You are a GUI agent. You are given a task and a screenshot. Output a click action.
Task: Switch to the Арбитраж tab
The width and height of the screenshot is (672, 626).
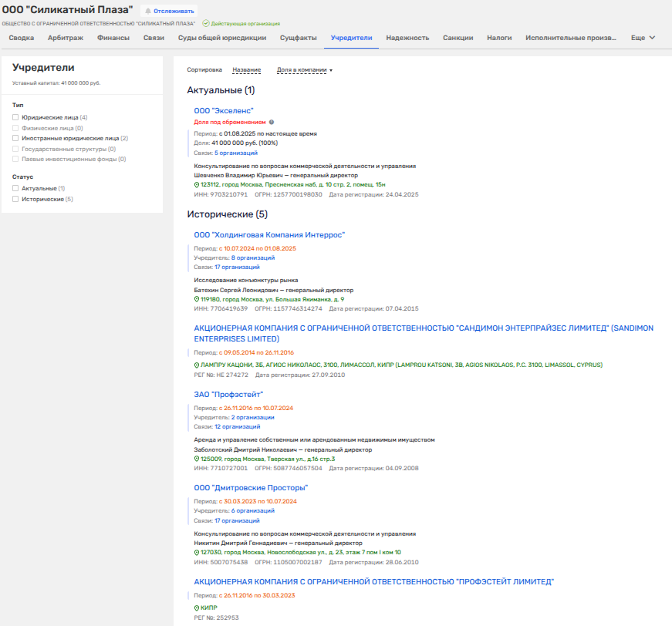[66, 38]
